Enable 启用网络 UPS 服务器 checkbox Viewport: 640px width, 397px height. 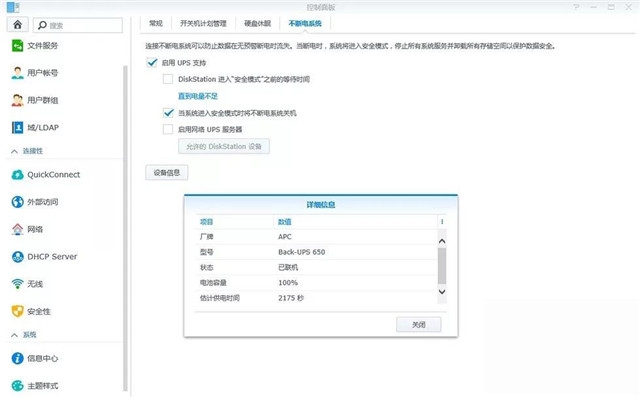click(168, 129)
